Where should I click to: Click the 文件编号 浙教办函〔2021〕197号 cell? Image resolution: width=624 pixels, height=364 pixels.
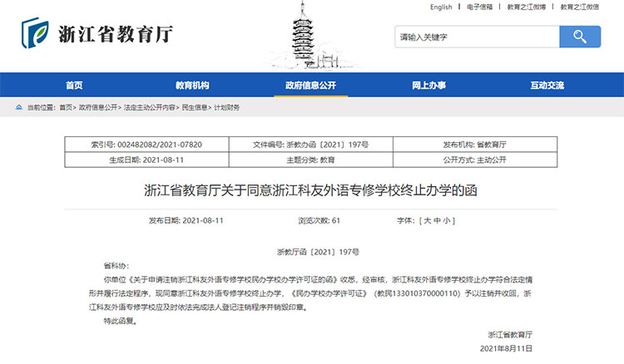(x=311, y=145)
